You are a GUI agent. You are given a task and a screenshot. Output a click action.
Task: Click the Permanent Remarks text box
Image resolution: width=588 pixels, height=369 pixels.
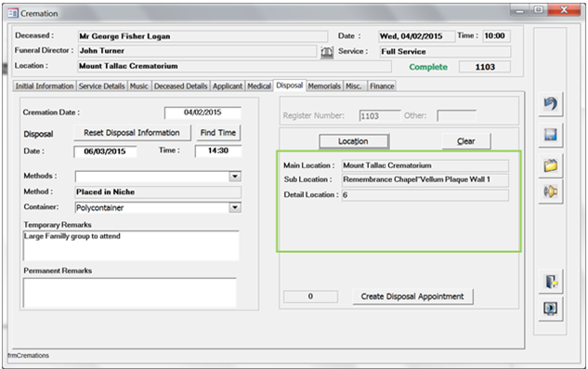tap(130, 293)
